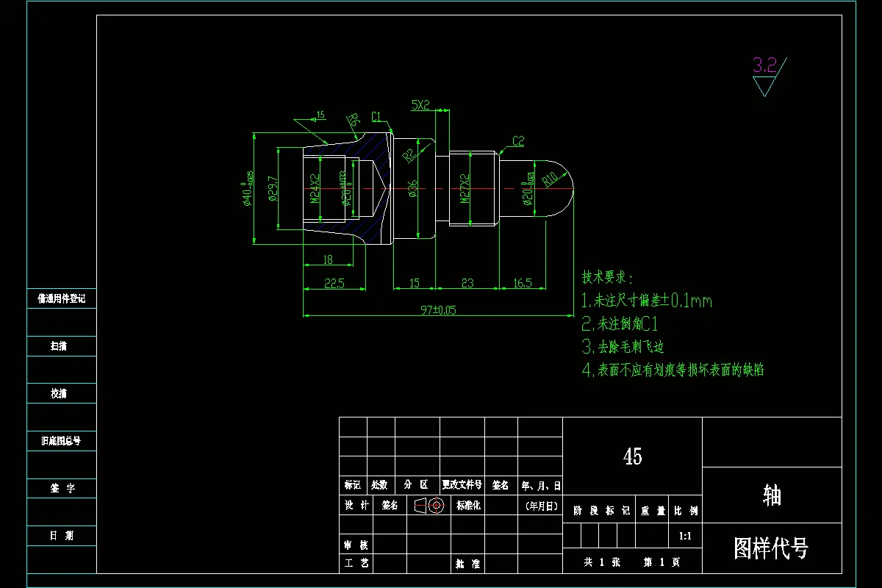882x588 pixels.
Task: Select the red centerline of the shaft
Action: click(x=439, y=189)
